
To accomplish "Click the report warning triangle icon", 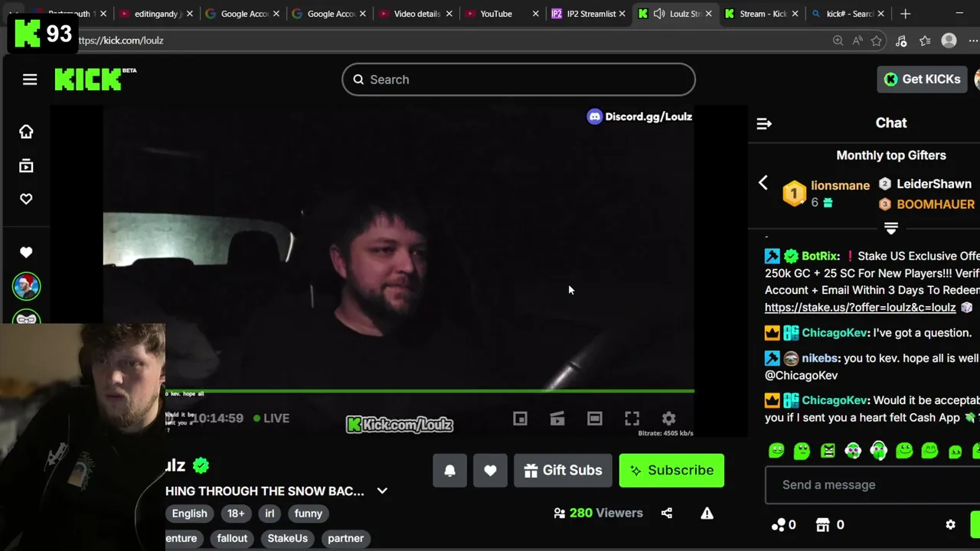I will [x=707, y=514].
